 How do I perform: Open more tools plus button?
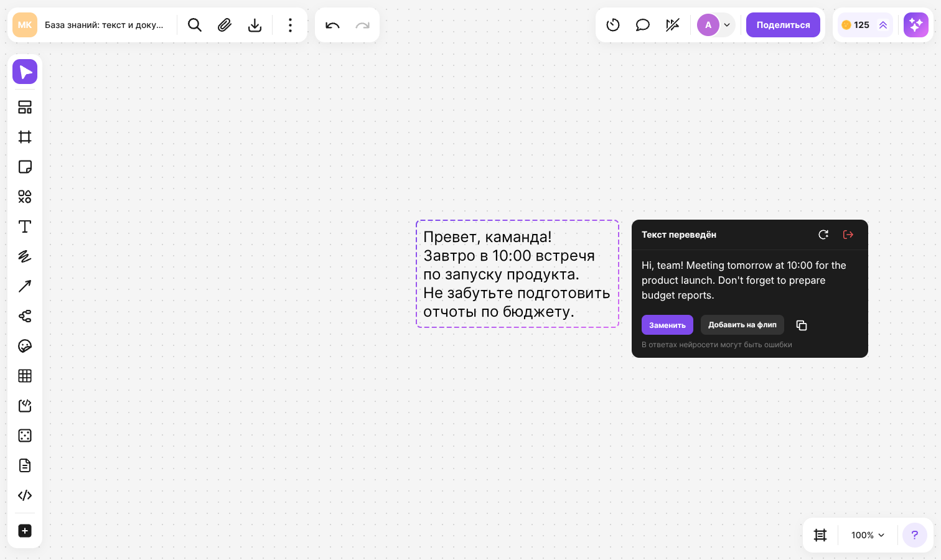click(25, 531)
